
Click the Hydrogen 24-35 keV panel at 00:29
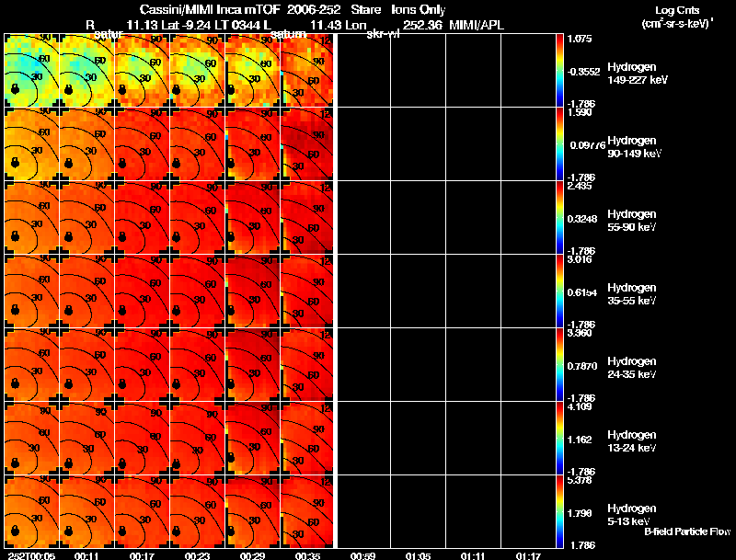tap(252, 365)
